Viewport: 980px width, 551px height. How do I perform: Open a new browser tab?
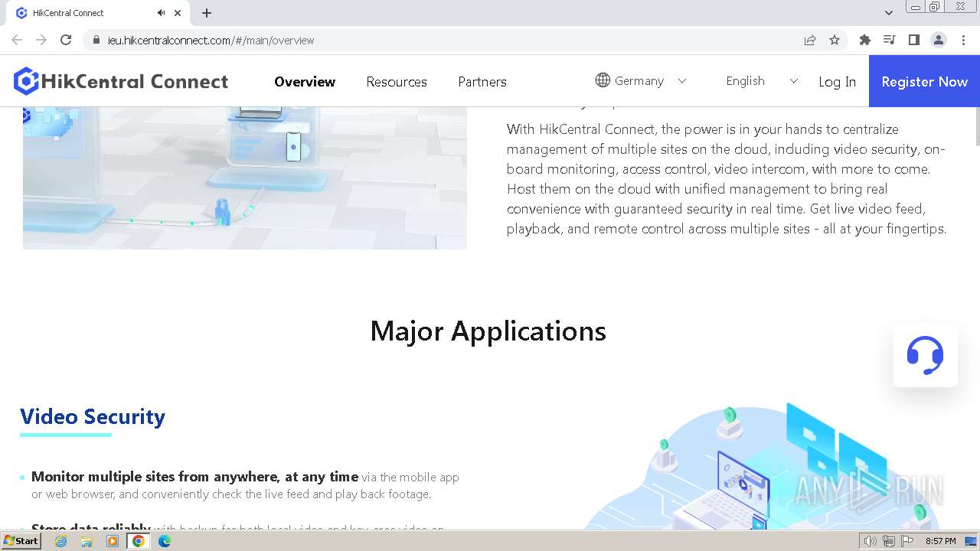(x=207, y=13)
